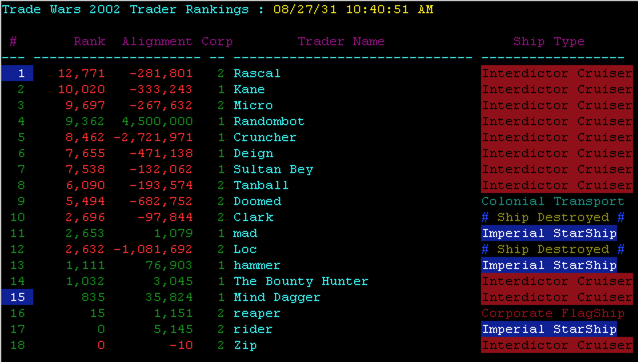Click rank value '9,697'
The width and height of the screenshot is (638, 362).
85,105
